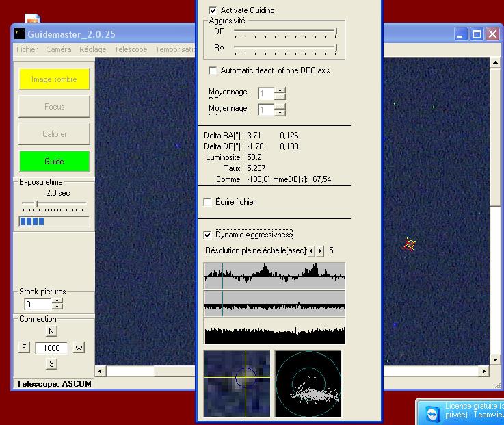Click the down arrow of vertical scrollbar
504x425 pixels.
495,360
